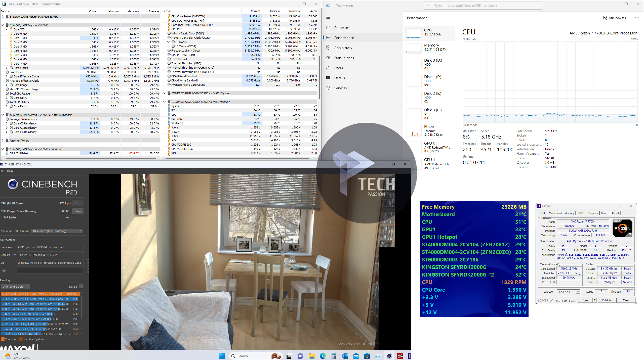Open Minimum Test Duration dropdown in Cinebench
This screenshot has height=360, width=644.
pos(57,231)
